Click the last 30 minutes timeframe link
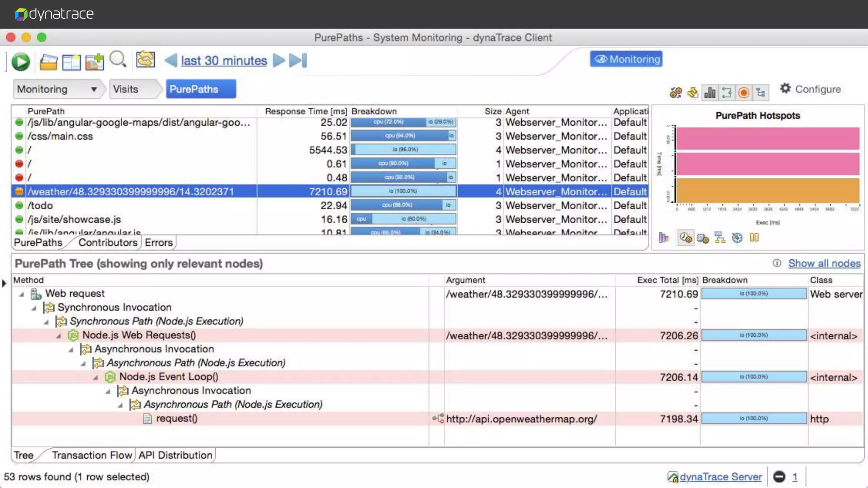This screenshot has width=868, height=488. tap(224, 61)
